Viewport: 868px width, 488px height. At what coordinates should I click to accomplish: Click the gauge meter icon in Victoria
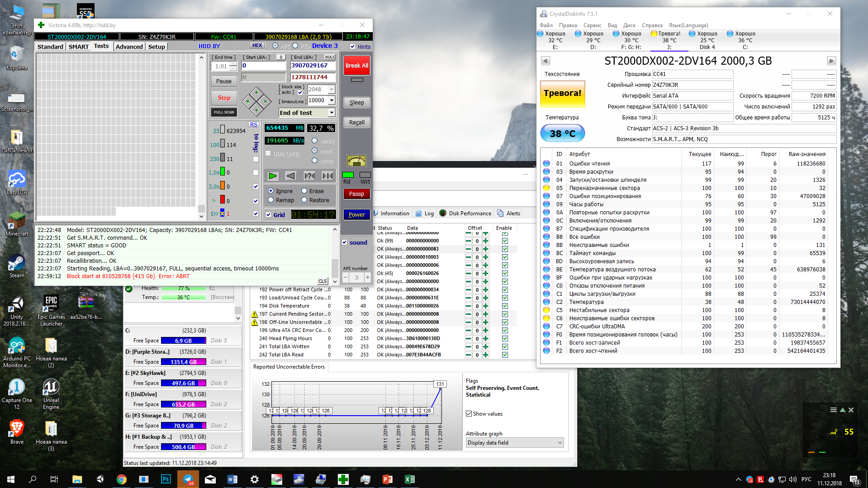pyautogui.click(x=356, y=161)
